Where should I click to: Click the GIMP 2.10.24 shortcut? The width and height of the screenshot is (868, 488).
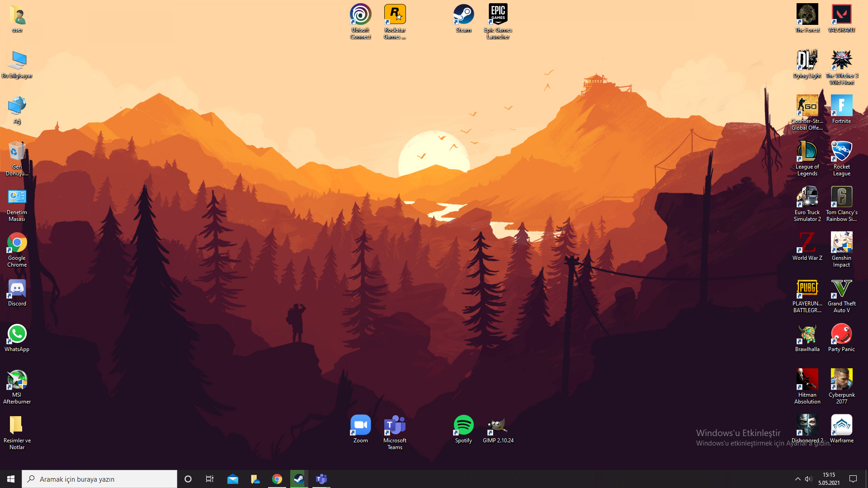click(x=498, y=425)
